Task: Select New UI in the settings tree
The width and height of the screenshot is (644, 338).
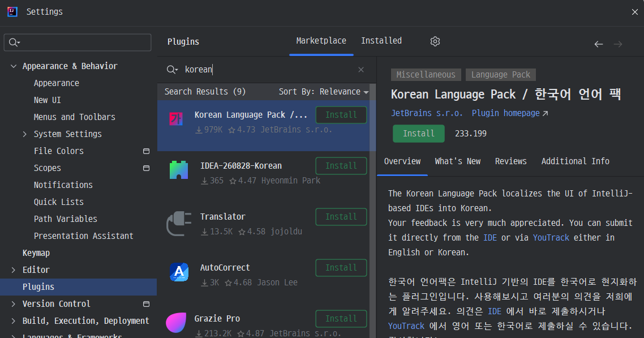Action: pyautogui.click(x=47, y=100)
